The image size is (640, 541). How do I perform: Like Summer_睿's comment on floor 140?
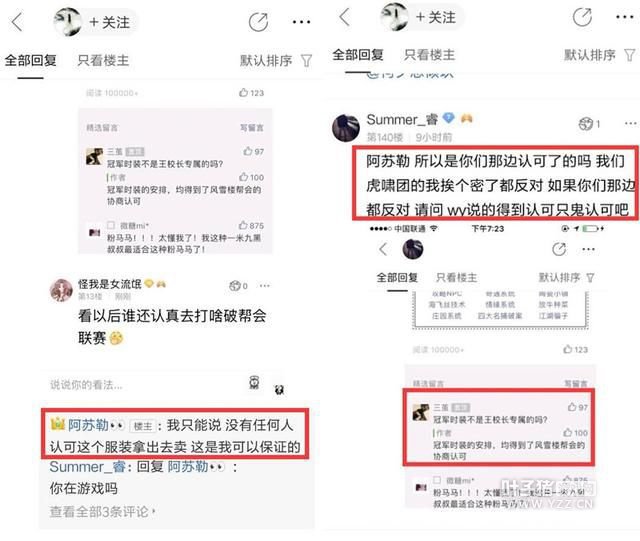pos(590,124)
